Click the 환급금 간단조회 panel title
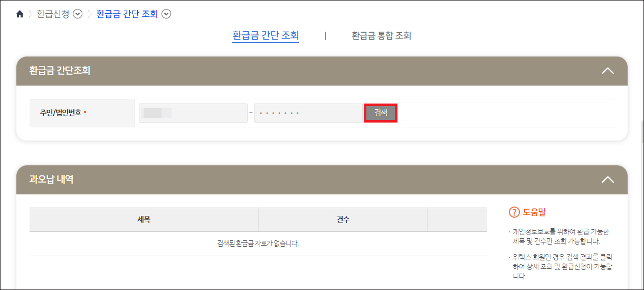The width and height of the screenshot is (644, 290). click(x=60, y=71)
